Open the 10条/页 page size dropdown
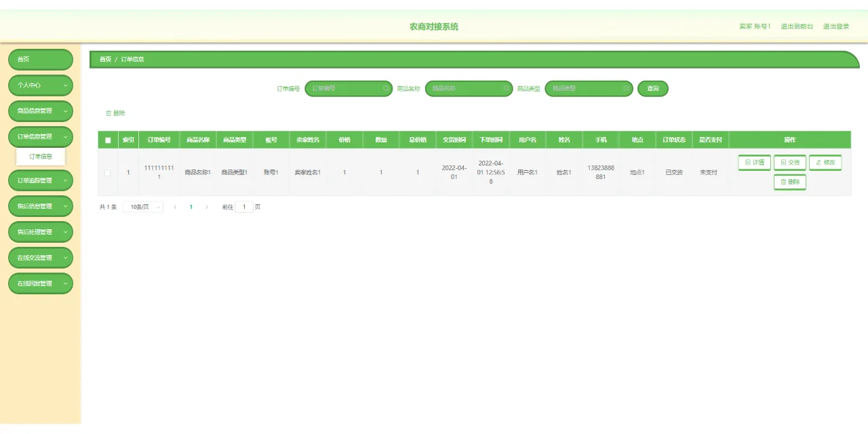Viewport: 868px width, 434px height. (x=142, y=206)
